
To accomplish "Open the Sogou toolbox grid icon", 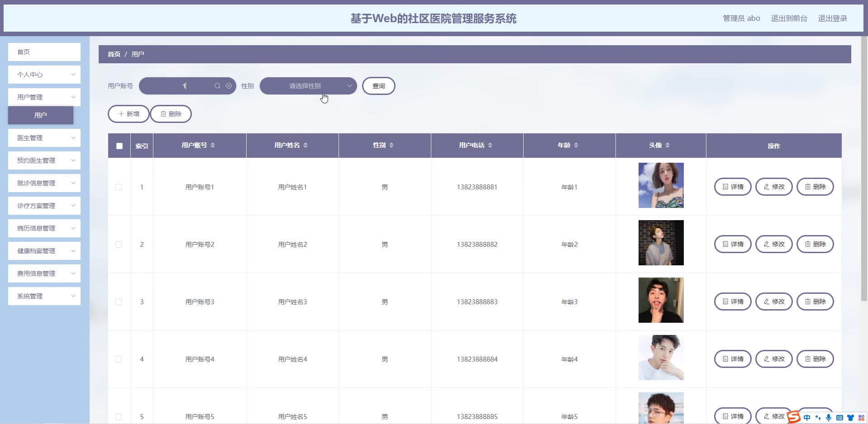I will [861, 418].
